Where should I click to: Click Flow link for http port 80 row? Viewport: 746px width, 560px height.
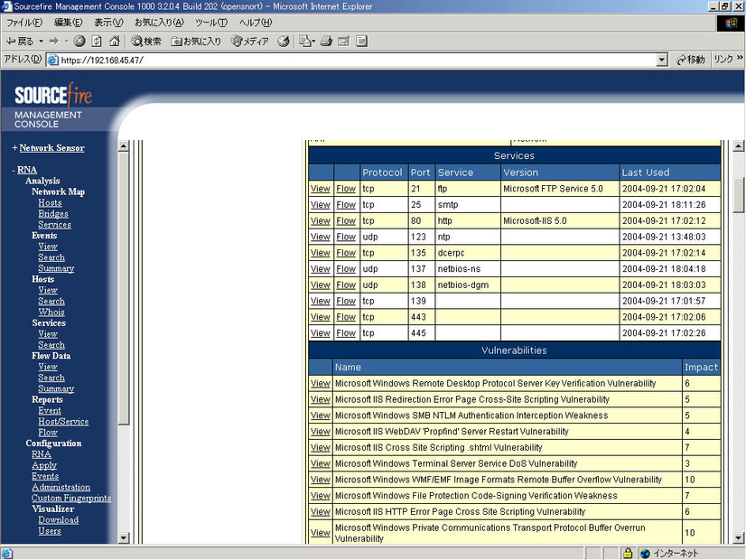point(345,221)
